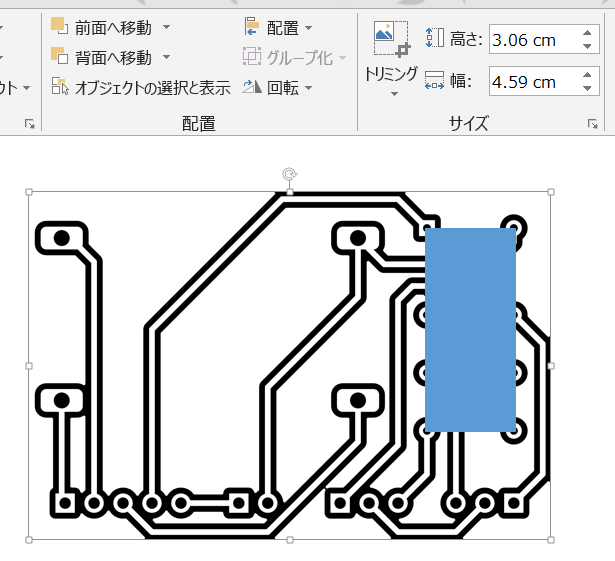The image size is (615, 561).
Task: Select the blue rectangle shape
Action: coord(470,330)
